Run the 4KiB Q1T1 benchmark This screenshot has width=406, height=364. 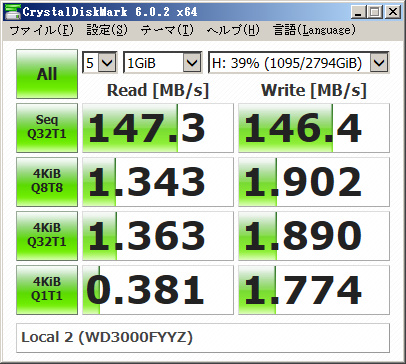47,290
